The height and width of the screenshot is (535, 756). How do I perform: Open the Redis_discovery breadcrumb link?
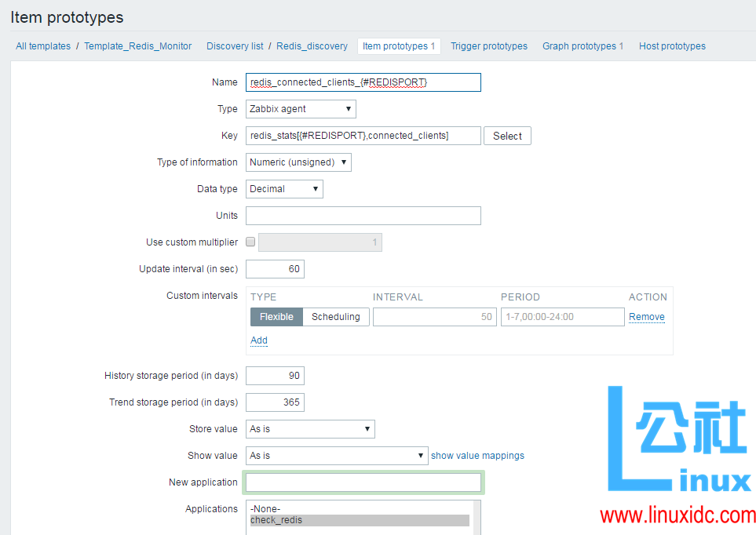(x=312, y=46)
